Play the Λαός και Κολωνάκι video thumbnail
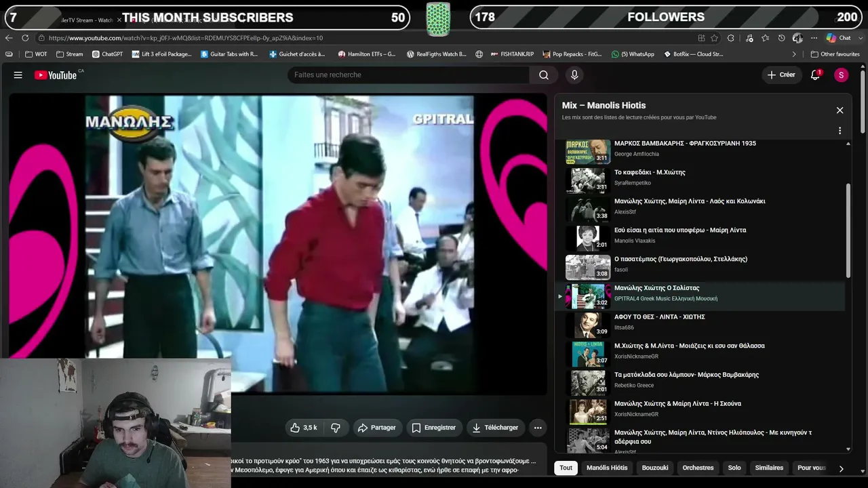 588,209
